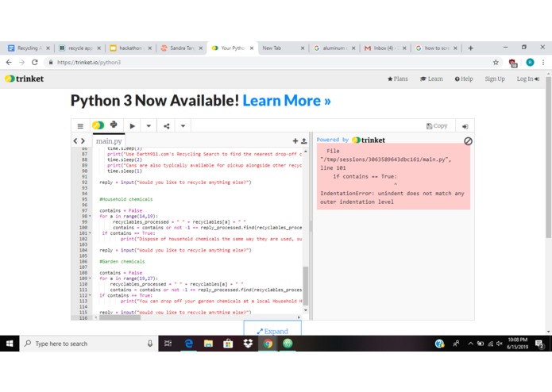
Task: Click the Chrome icon on taskbar
Action: point(268,344)
